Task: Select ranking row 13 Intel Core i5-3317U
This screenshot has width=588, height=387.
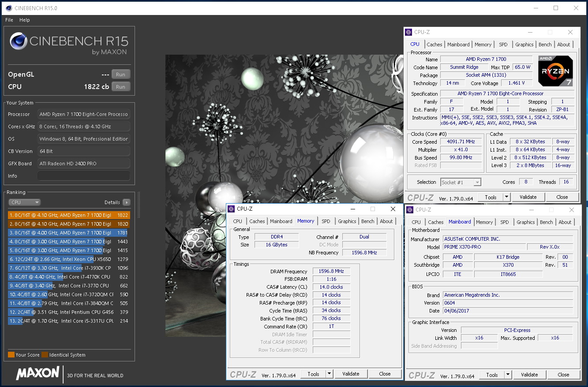Action: click(x=69, y=321)
